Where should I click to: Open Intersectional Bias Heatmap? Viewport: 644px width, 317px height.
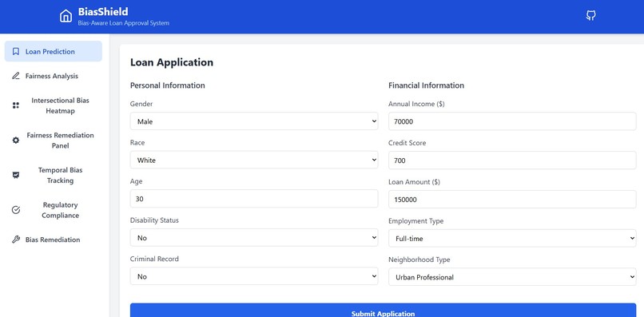[54, 105]
